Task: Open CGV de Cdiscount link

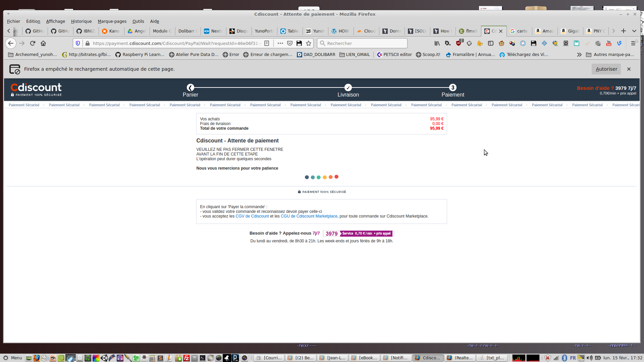Action: tap(252, 216)
